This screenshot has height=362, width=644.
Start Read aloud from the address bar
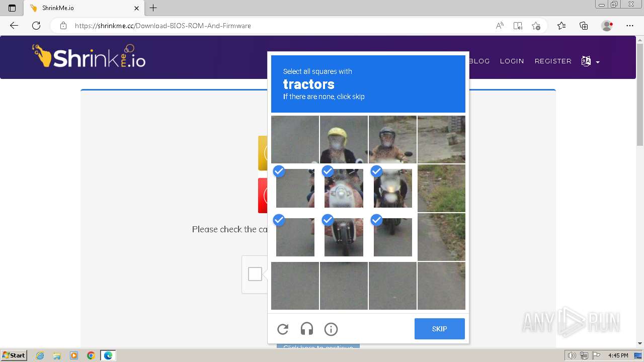[500, 26]
